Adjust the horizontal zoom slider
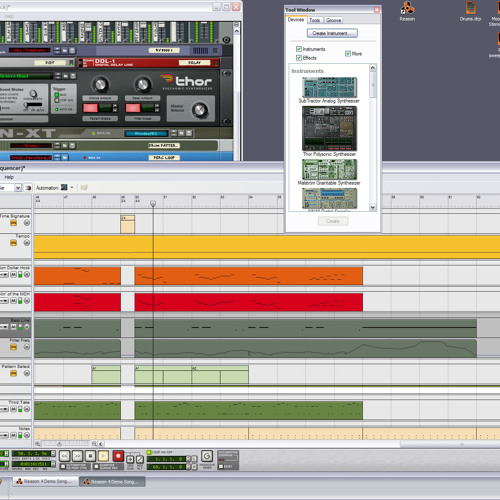This screenshot has height=500, width=500. point(59,444)
